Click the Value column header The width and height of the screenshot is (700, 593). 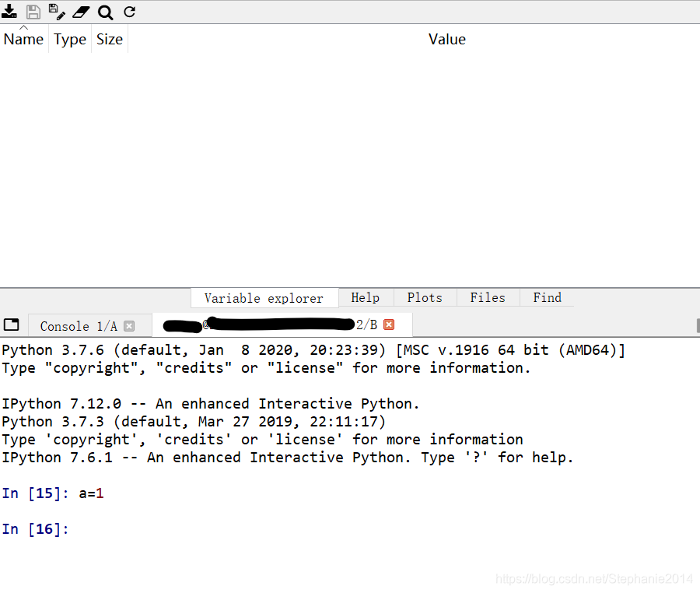tap(447, 39)
